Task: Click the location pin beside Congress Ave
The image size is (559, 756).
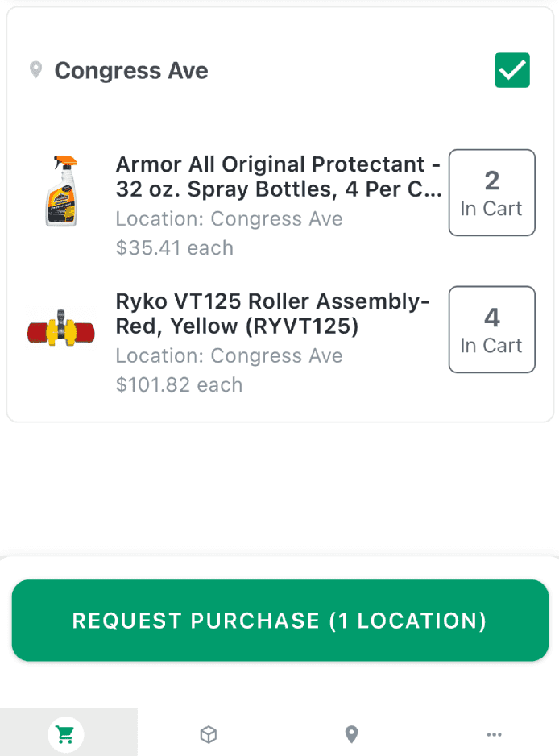Action: tap(35, 70)
